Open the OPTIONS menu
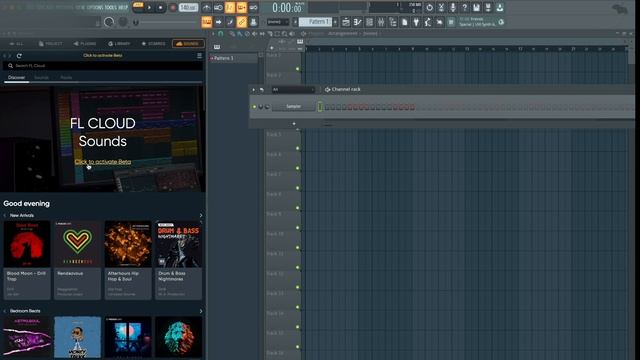 click(95, 7)
